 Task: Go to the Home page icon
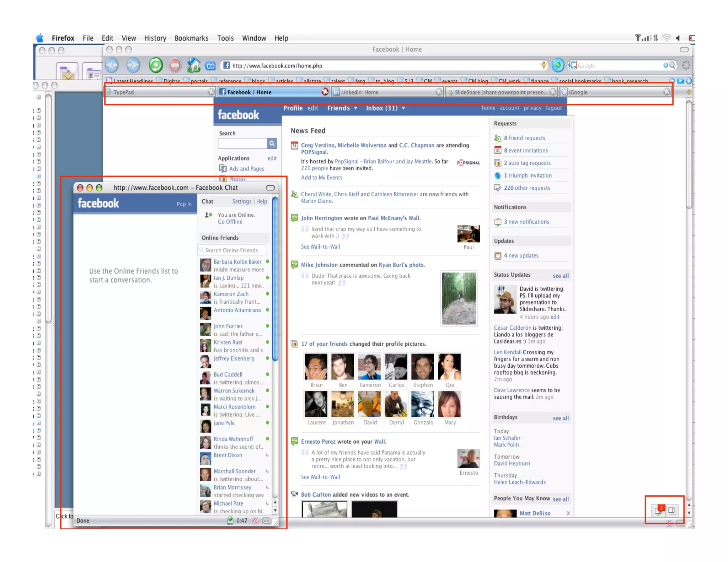(x=194, y=65)
